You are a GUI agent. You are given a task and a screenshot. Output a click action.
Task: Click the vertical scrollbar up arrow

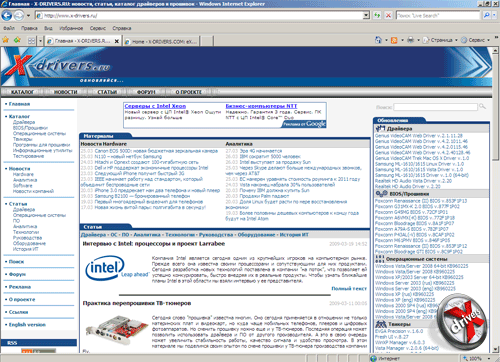coord(496,50)
